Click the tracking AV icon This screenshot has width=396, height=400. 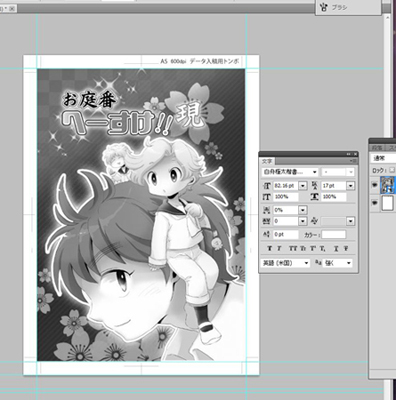[267, 221]
